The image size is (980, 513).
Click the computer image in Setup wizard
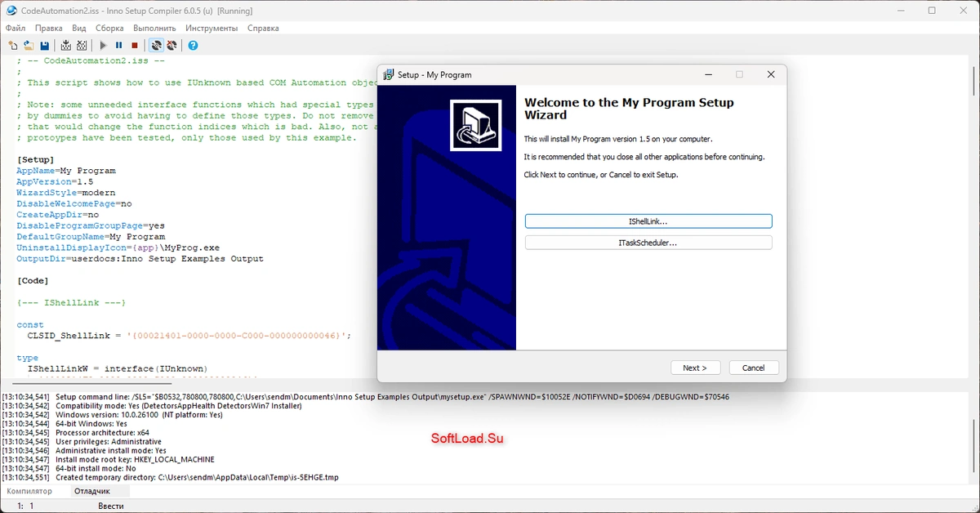coord(476,125)
